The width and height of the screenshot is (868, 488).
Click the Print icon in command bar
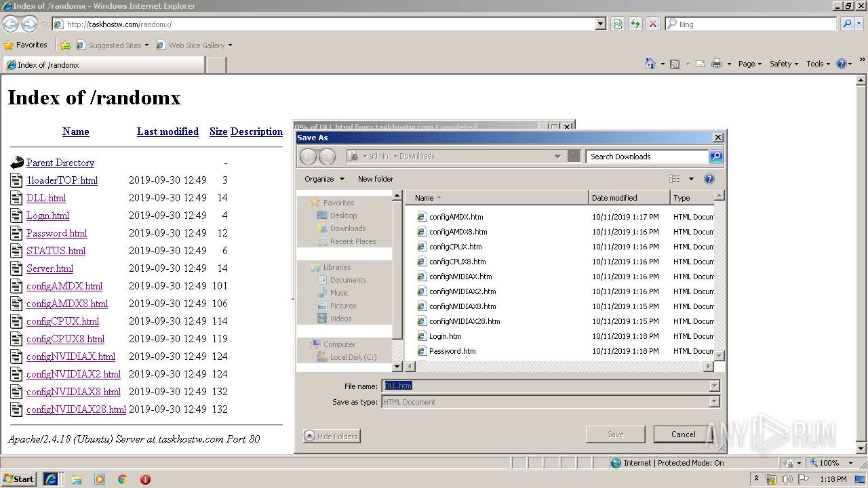pyautogui.click(x=717, y=64)
